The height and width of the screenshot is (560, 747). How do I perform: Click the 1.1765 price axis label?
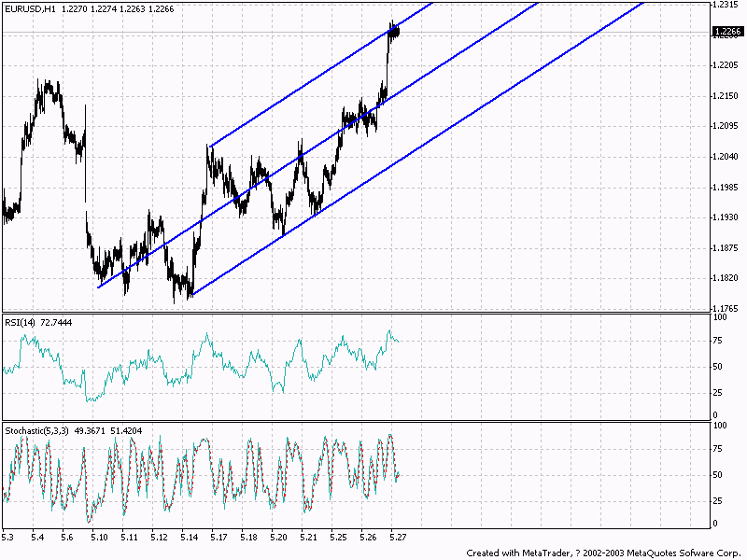pyautogui.click(x=726, y=309)
